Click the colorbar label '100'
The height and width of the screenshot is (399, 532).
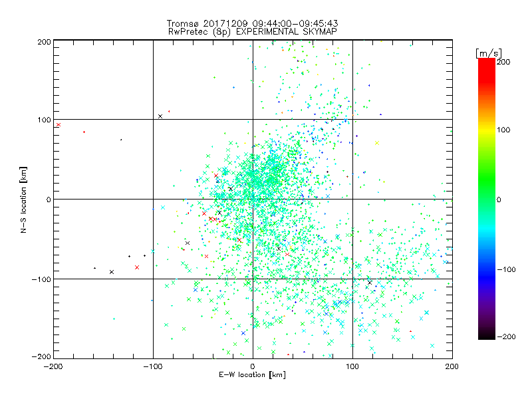pyautogui.click(x=503, y=130)
